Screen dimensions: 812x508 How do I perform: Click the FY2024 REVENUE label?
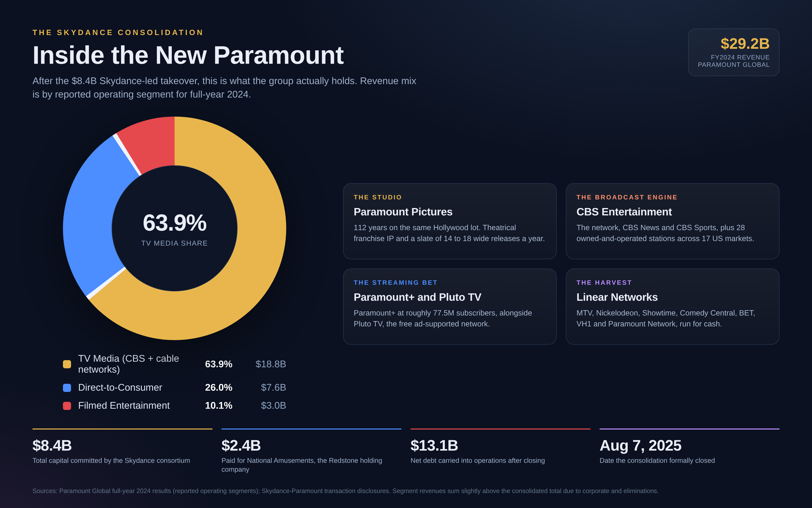740,57
